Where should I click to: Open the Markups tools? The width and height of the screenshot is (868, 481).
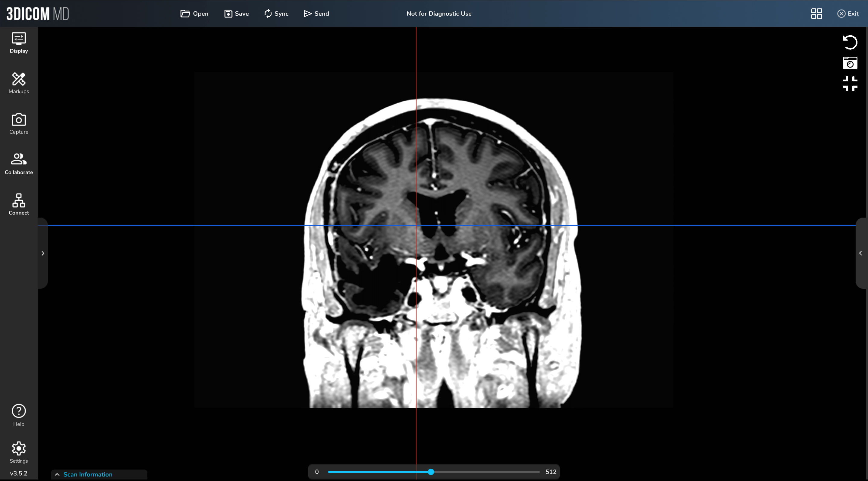click(19, 83)
